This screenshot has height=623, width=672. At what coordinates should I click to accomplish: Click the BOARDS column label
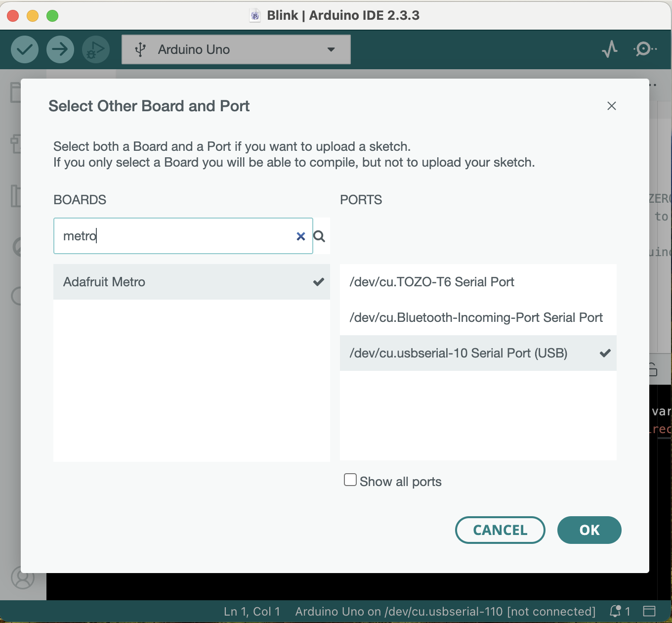[x=80, y=200]
